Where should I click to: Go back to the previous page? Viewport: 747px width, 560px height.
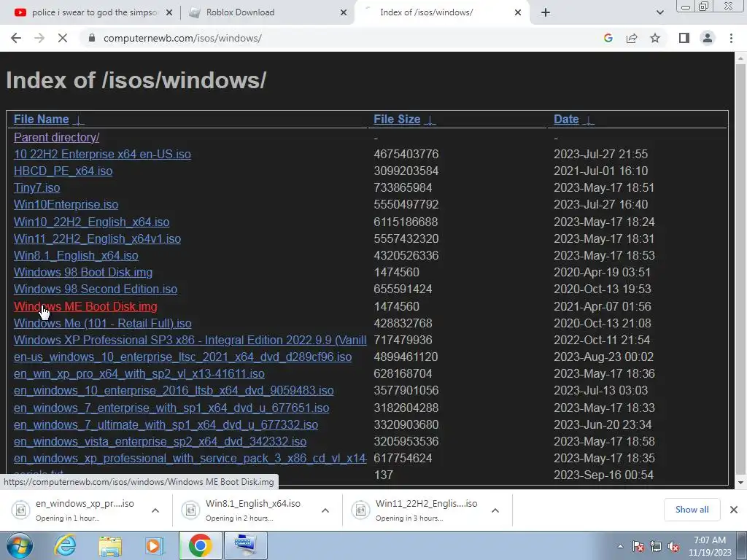pyautogui.click(x=16, y=38)
